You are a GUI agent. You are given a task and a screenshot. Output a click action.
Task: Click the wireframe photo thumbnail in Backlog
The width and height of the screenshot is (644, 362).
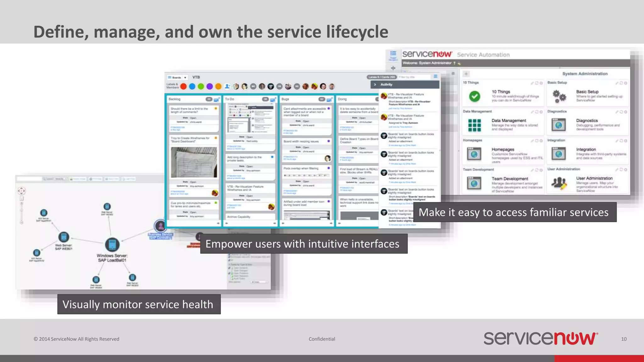click(x=194, y=162)
